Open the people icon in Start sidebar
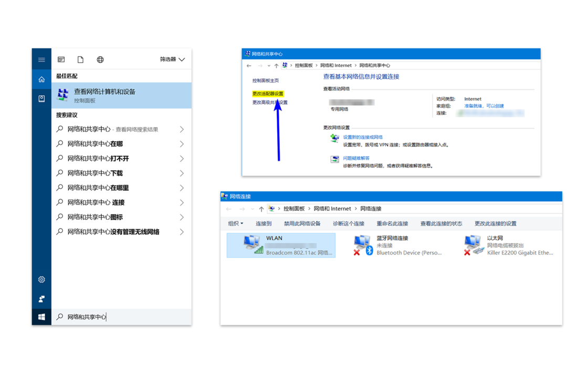Image resolution: width=588 pixels, height=368 pixels. tap(41, 298)
